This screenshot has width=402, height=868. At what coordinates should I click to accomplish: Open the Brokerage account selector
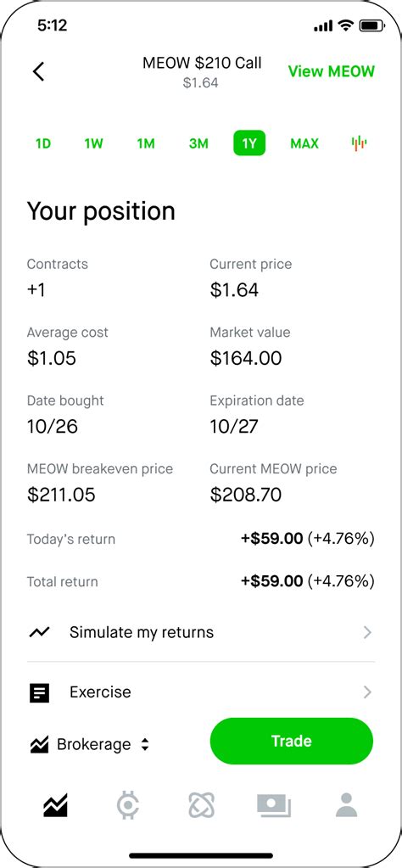pyautogui.click(x=89, y=745)
